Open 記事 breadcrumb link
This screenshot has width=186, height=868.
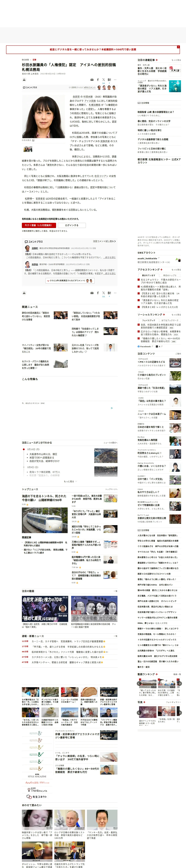point(34,60)
